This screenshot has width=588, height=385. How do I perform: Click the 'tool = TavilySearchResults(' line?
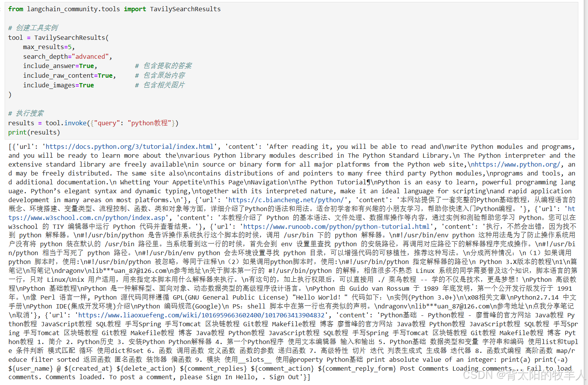58,37
